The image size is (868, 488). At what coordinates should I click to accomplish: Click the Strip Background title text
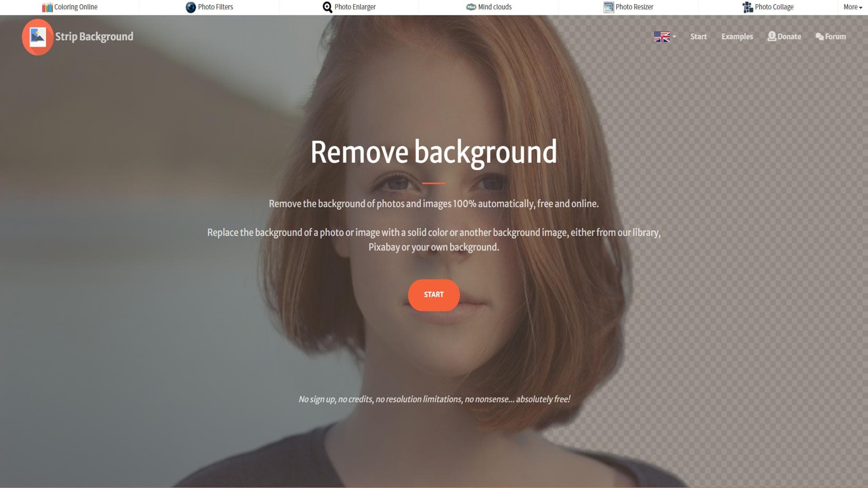[x=94, y=37]
